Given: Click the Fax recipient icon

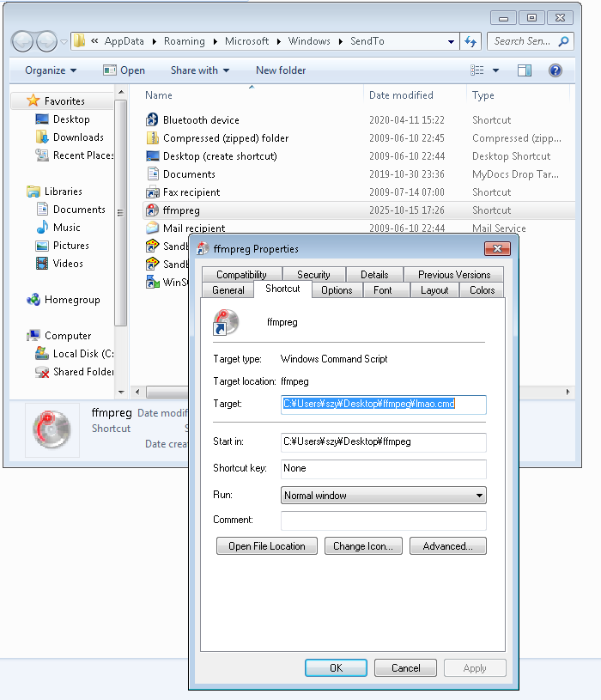Looking at the screenshot, I should pyautogui.click(x=152, y=192).
